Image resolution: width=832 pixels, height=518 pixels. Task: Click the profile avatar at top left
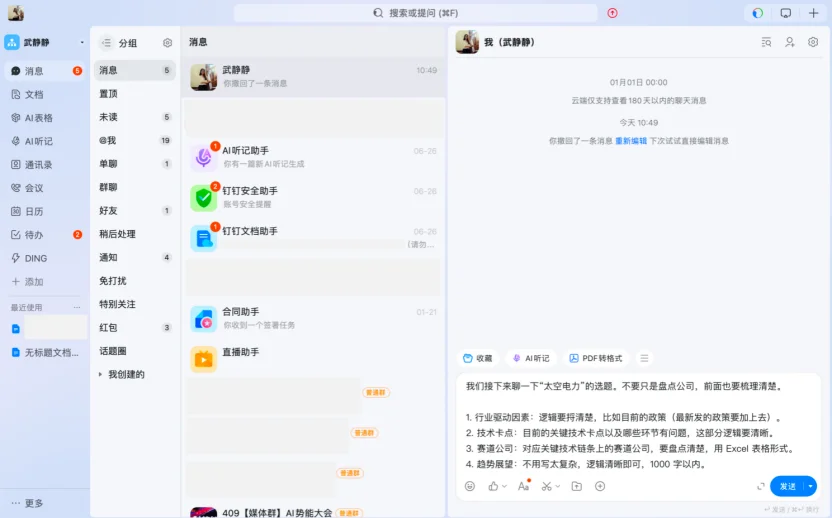15,13
